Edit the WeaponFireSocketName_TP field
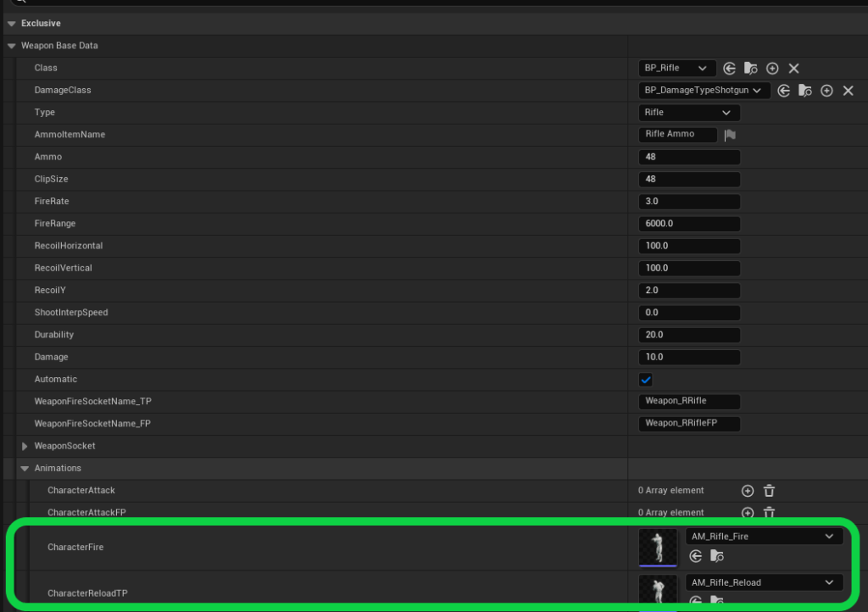The height and width of the screenshot is (612, 868). point(689,401)
